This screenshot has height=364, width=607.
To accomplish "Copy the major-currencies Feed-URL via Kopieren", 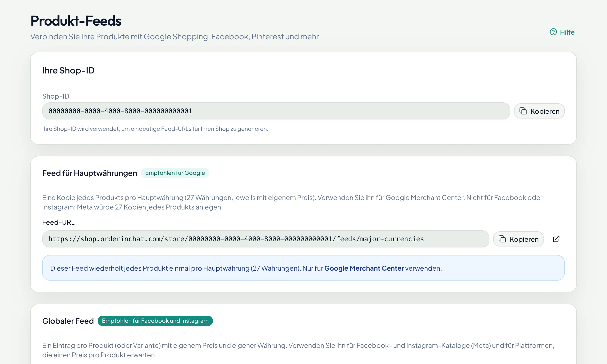I will coord(518,239).
